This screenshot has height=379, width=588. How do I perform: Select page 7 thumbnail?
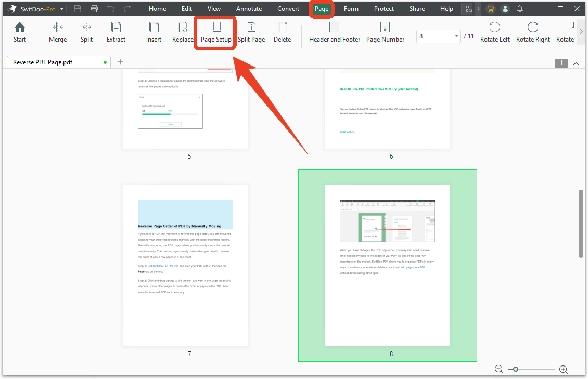pos(186,266)
